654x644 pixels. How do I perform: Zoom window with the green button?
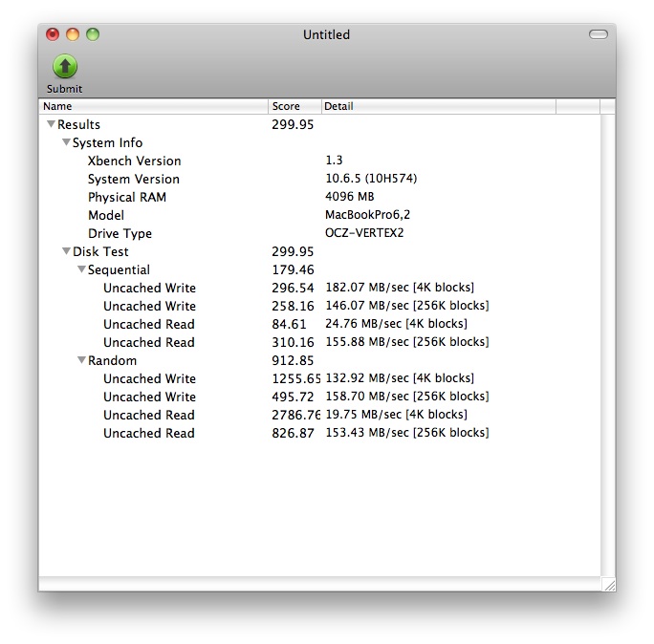pos(93,34)
